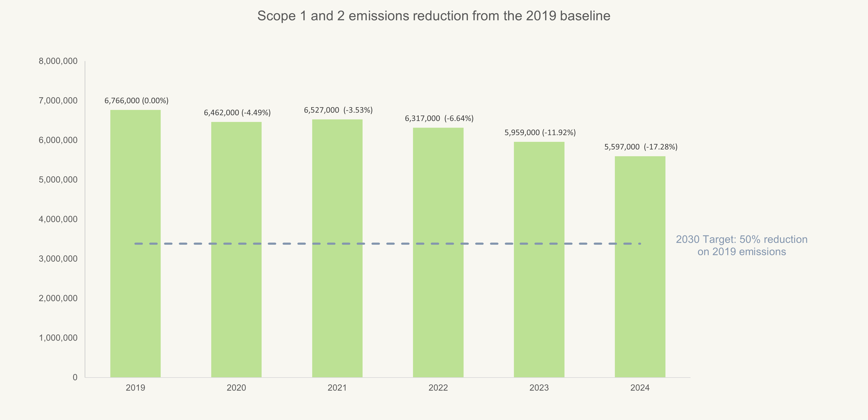Click the 5,959,000 (-11.92%) data label

click(540, 133)
